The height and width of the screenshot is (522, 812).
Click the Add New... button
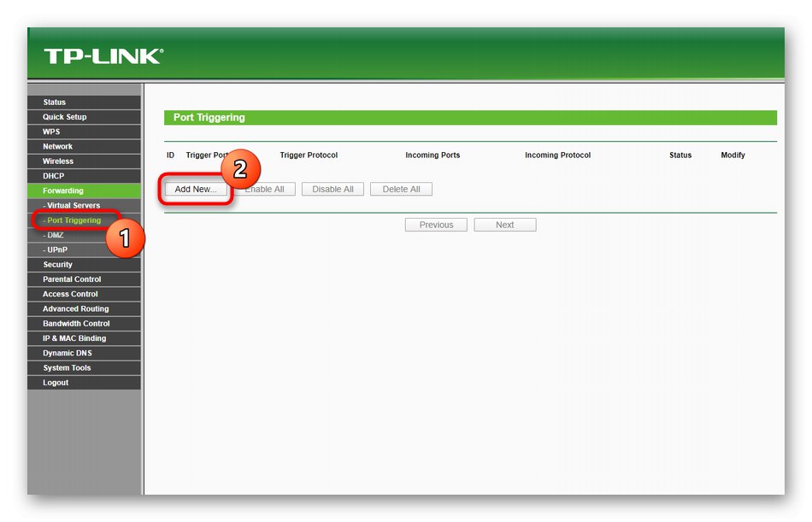click(196, 189)
